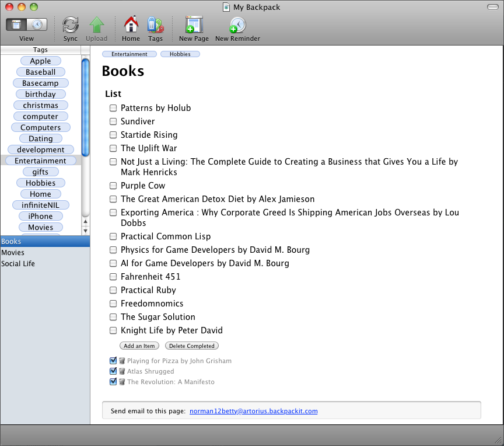Click the tags list scrollbar thumb
504x446 pixels.
click(86, 107)
